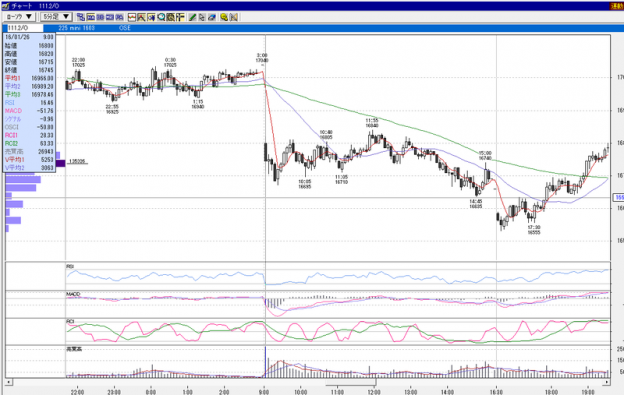This screenshot has width=624, height=395.
Task: Toggle the first highlighted period button
Action: tap(91, 17)
